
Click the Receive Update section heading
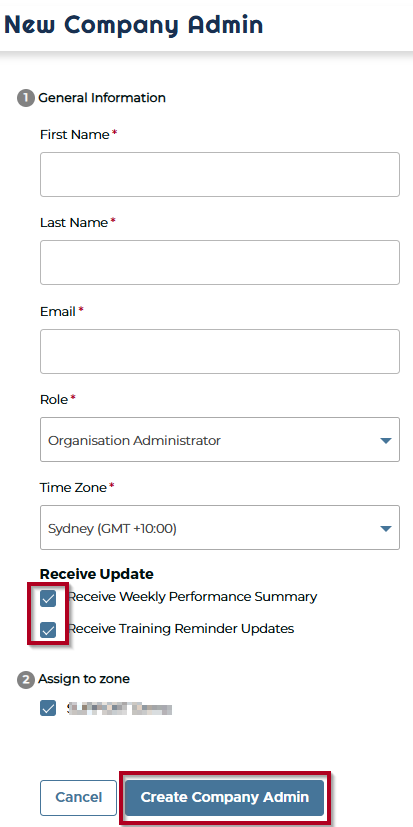[97, 574]
